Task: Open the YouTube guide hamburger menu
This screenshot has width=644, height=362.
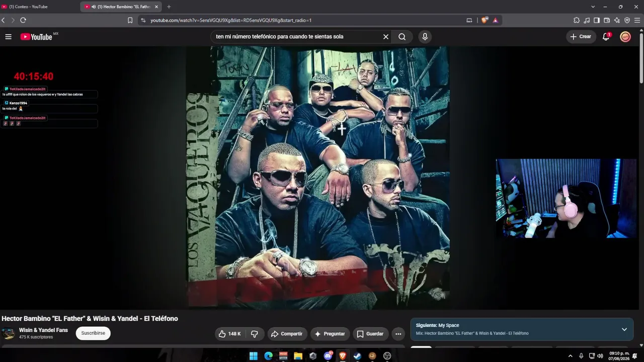Action: coord(8,37)
